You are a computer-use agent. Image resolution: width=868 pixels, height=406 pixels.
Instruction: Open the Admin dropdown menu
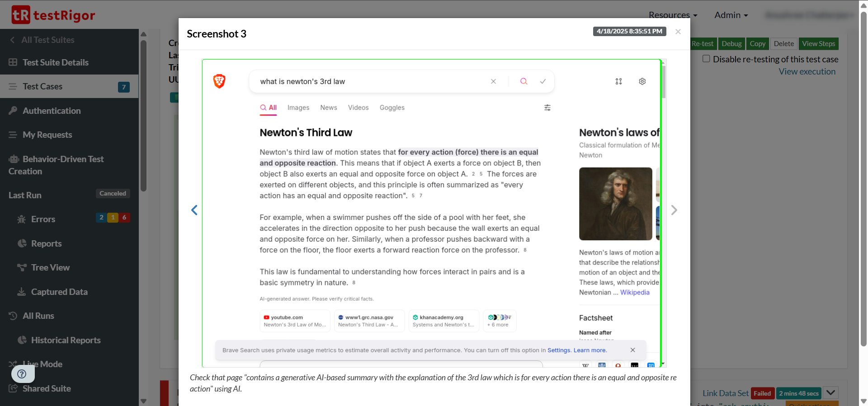pyautogui.click(x=731, y=15)
